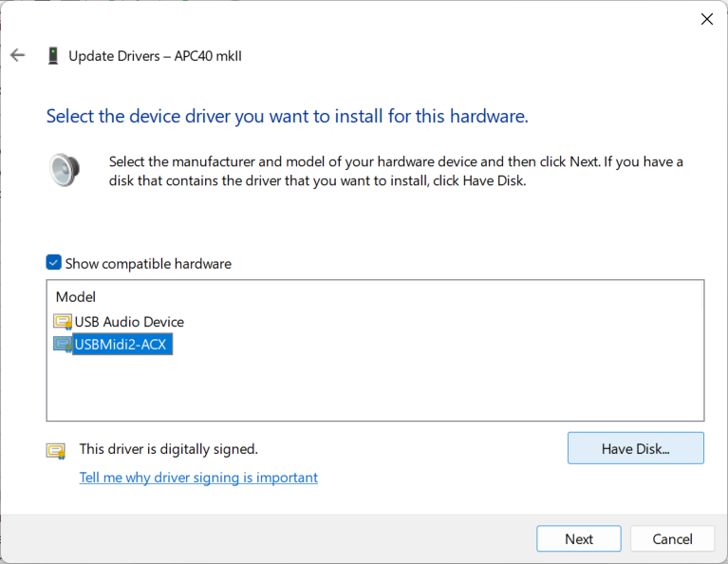
Task: Click the Model column header
Action: click(76, 297)
